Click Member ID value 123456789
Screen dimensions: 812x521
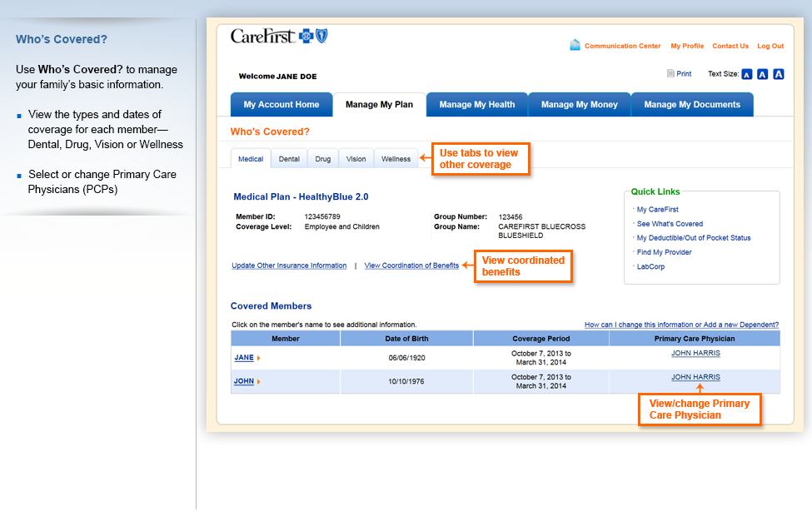322,216
